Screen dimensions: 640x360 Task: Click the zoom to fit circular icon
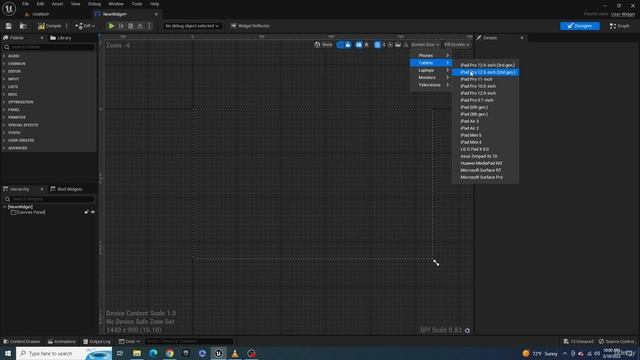pyautogui.click(x=390, y=44)
